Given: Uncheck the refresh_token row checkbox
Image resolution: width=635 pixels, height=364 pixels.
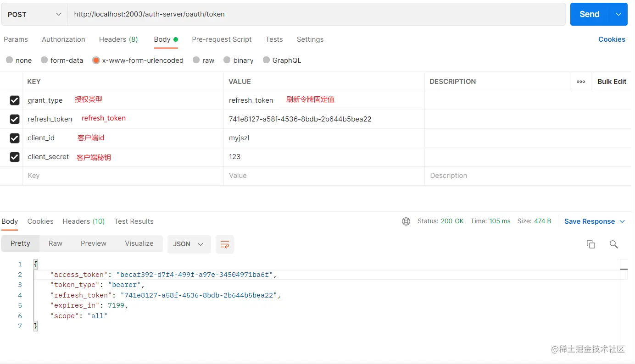Looking at the screenshot, I should pos(15,119).
